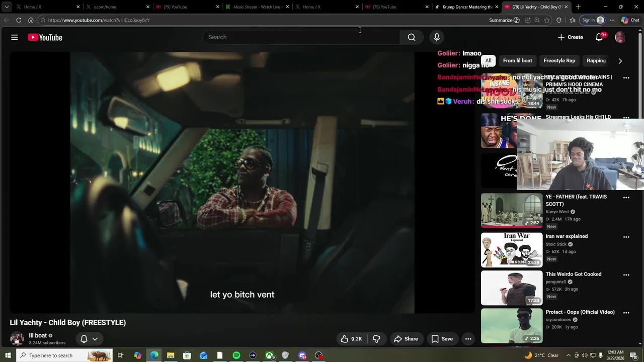This screenshot has width=644, height=362.
Task: Open more actions under the video
Action: [x=468, y=339]
